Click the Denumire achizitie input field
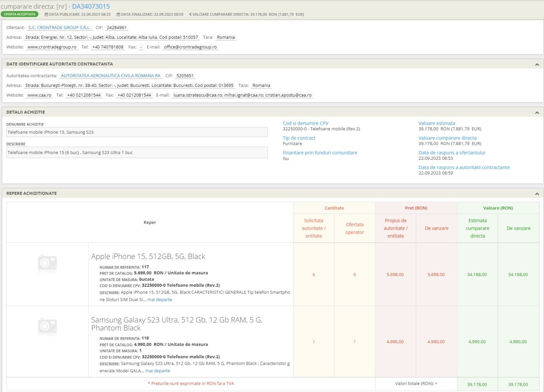Screen dimensions: 544x392 point(137,132)
